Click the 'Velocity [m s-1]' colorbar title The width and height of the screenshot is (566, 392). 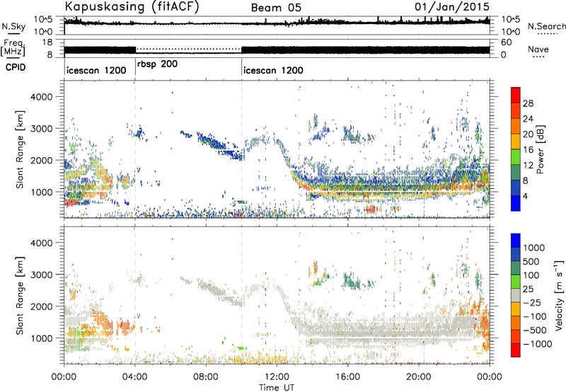click(559, 294)
